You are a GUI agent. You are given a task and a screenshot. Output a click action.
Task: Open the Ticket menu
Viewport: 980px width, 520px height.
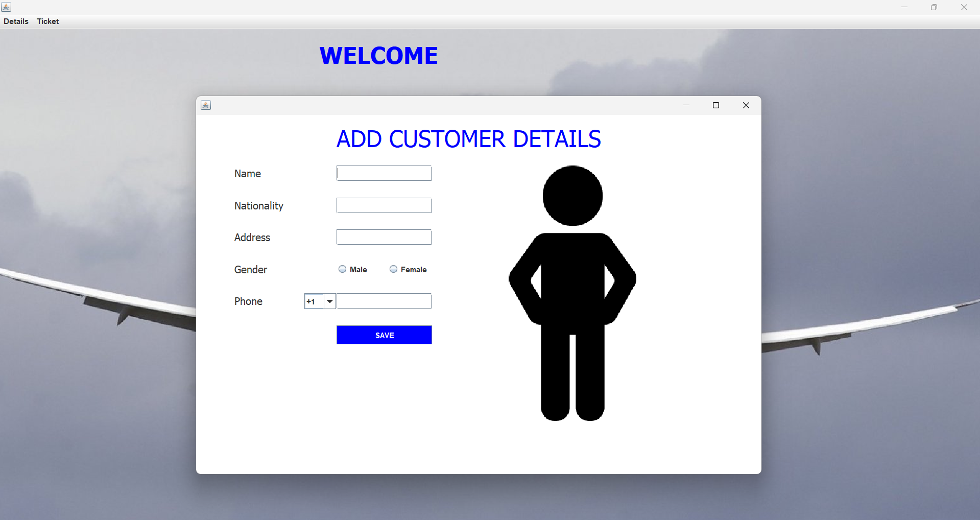click(47, 21)
